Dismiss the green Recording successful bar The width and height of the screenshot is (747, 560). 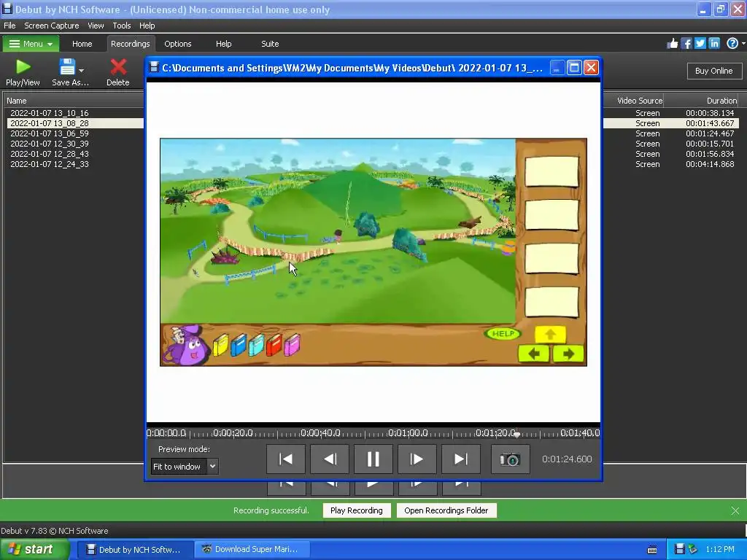pos(735,511)
